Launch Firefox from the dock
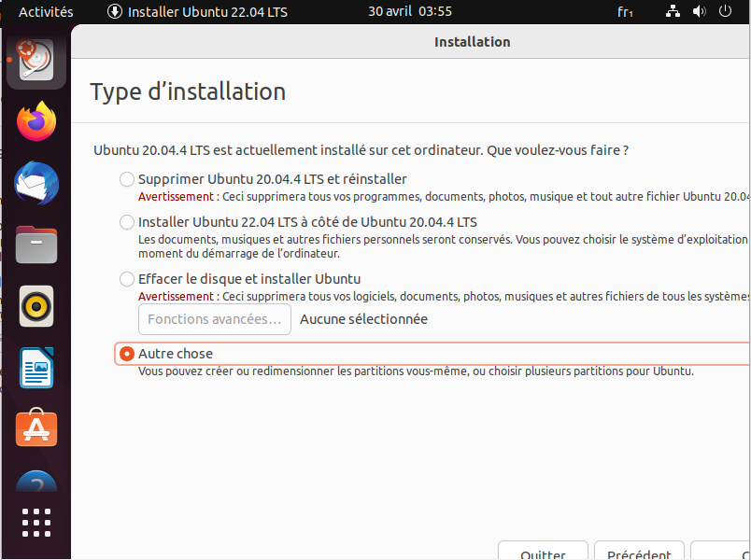The image size is (751, 560). [x=36, y=121]
